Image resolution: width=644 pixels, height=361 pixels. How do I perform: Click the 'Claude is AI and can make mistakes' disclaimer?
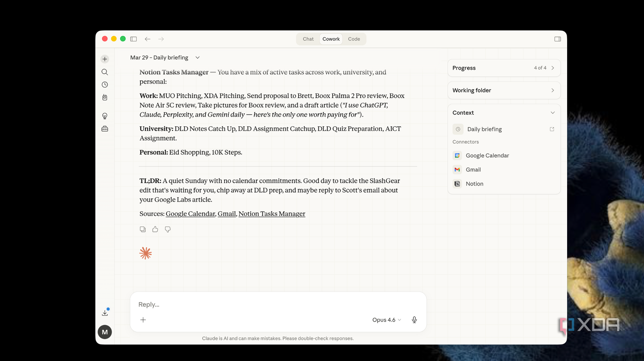point(278,338)
